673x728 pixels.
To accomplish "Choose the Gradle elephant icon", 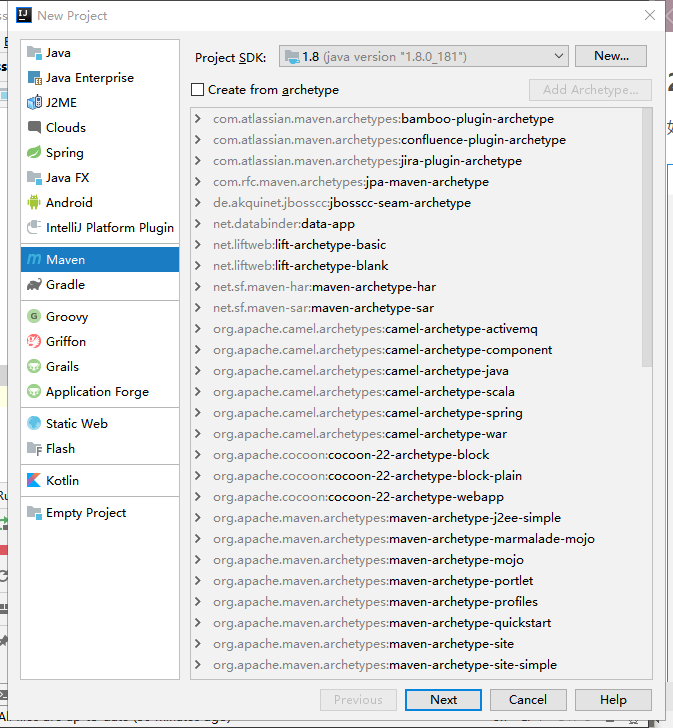I will point(34,285).
